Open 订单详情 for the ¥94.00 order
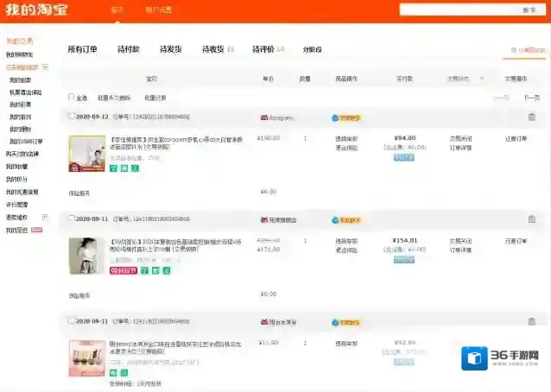 460,148
